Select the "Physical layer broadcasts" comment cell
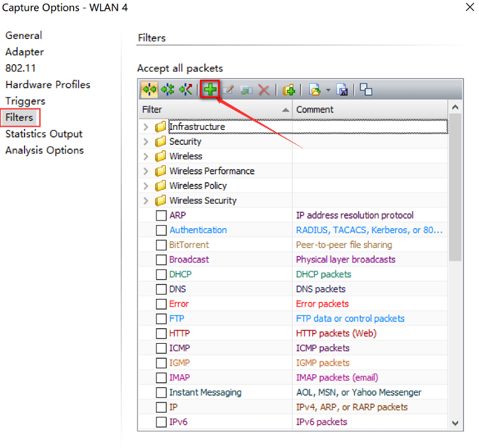Viewport: 479px width, 448px height. [370, 259]
